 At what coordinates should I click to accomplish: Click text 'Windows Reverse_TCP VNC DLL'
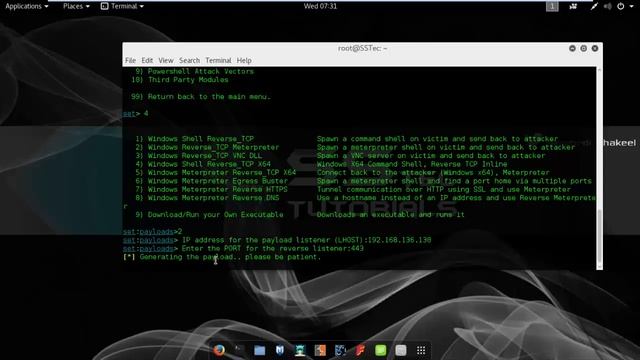pyautogui.click(x=205, y=156)
